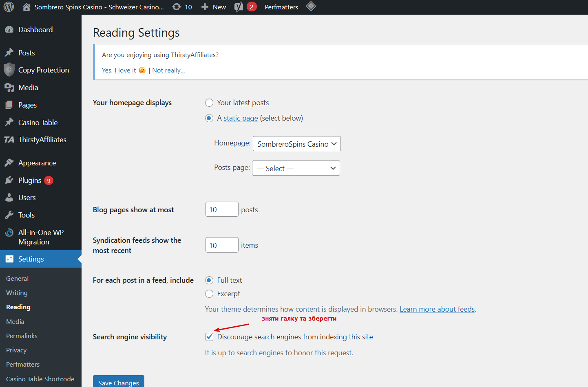Open the WordPress logo menu
Viewport: 588px width, 387px height.
(x=9, y=7)
